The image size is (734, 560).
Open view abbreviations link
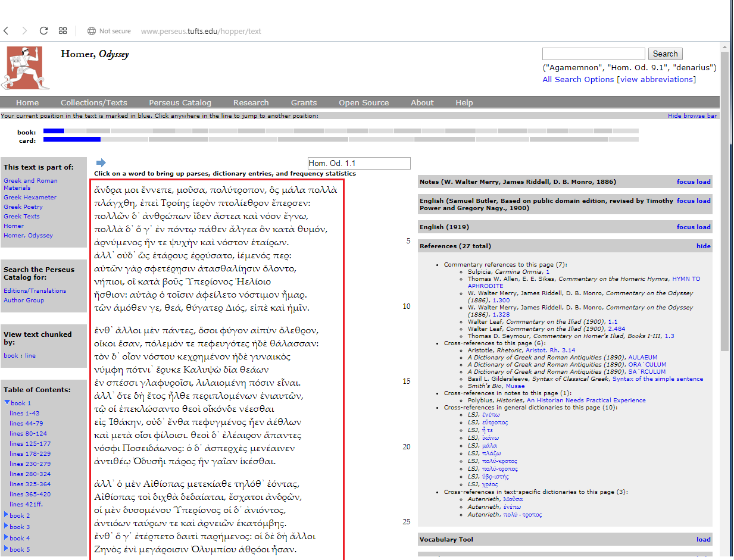tap(656, 79)
